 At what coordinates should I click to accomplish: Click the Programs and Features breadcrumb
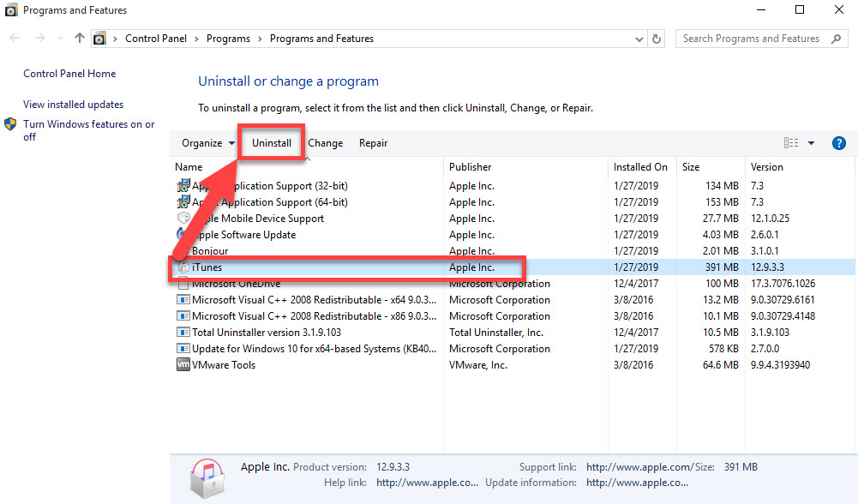pos(321,39)
